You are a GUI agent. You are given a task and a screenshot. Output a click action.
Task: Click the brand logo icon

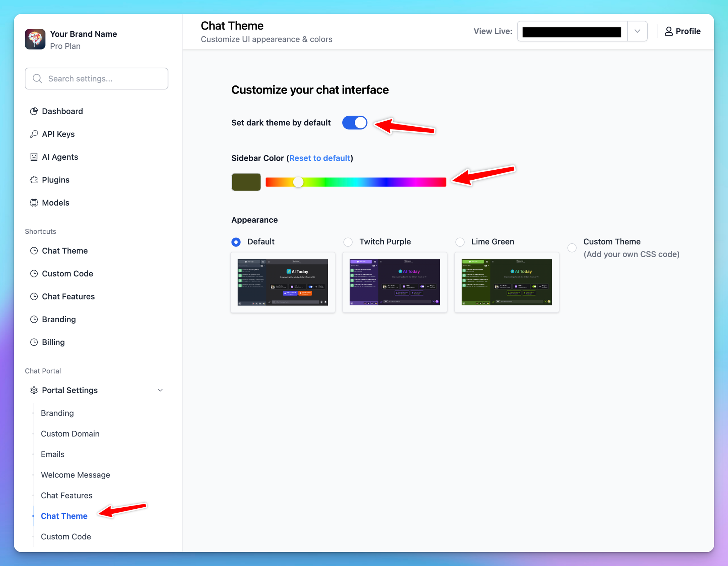(35, 39)
